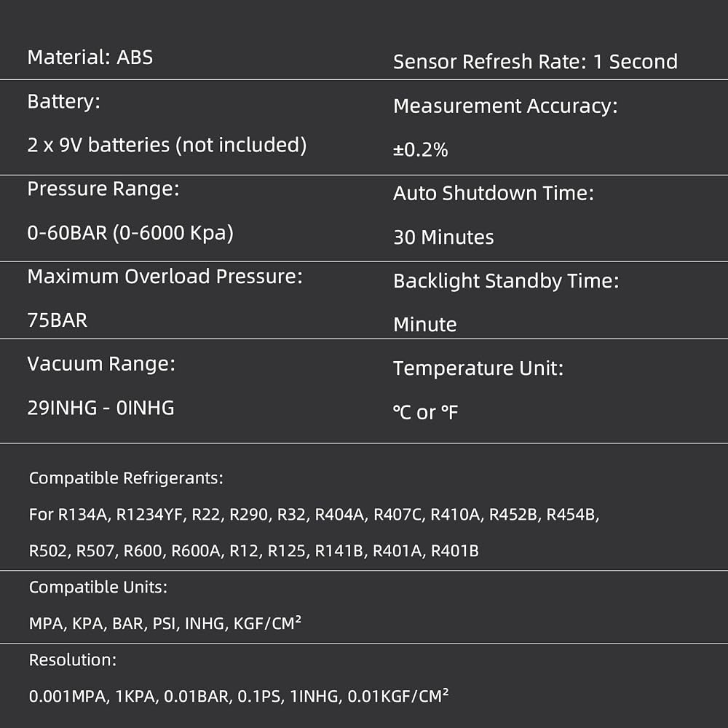This screenshot has height=728, width=728.
Task: Click the Vacuum Range: label
Action: 101,364
